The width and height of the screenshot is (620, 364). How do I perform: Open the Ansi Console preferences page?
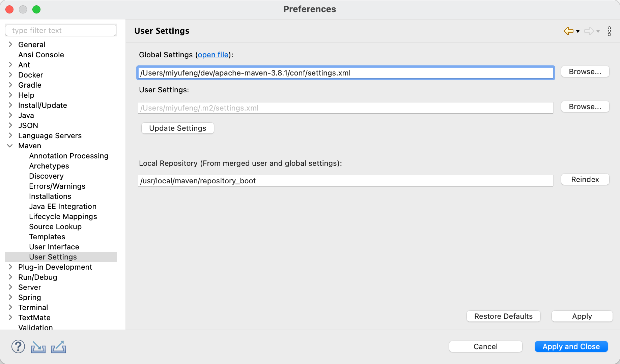tap(41, 55)
